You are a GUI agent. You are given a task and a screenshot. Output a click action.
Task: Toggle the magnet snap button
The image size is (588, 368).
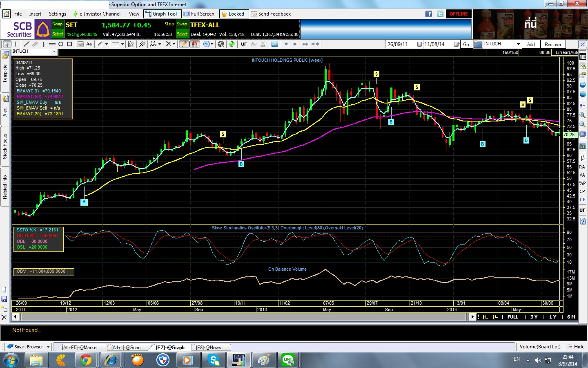pyautogui.click(x=195, y=44)
